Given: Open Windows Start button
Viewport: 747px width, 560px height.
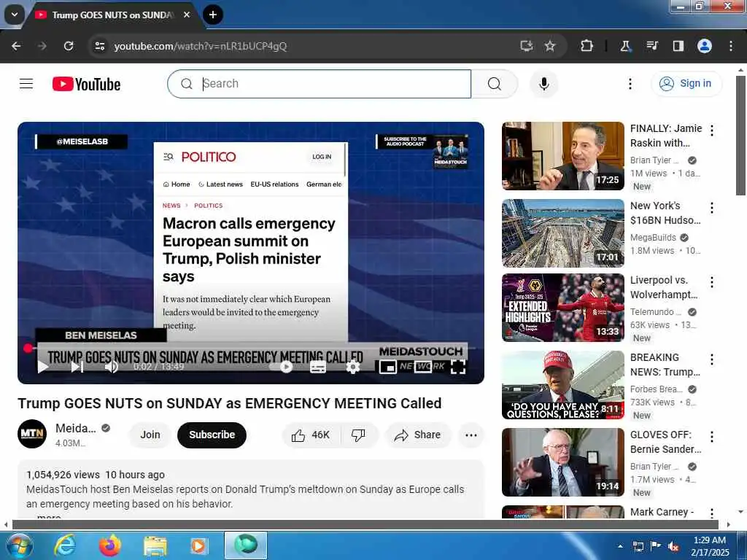Looking at the screenshot, I should point(18,545).
